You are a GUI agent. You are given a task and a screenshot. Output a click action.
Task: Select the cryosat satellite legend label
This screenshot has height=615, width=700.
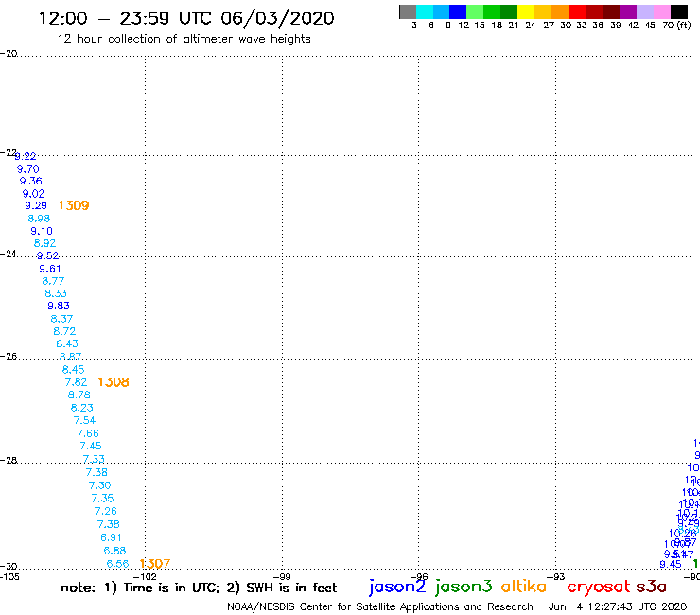tap(598, 587)
